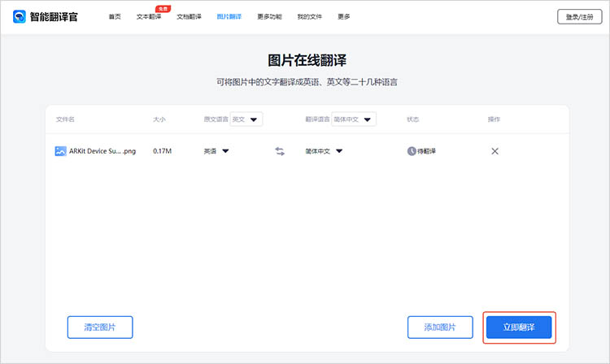
Task: Swap languages with the exchange arrows icon
Action: [x=280, y=151]
